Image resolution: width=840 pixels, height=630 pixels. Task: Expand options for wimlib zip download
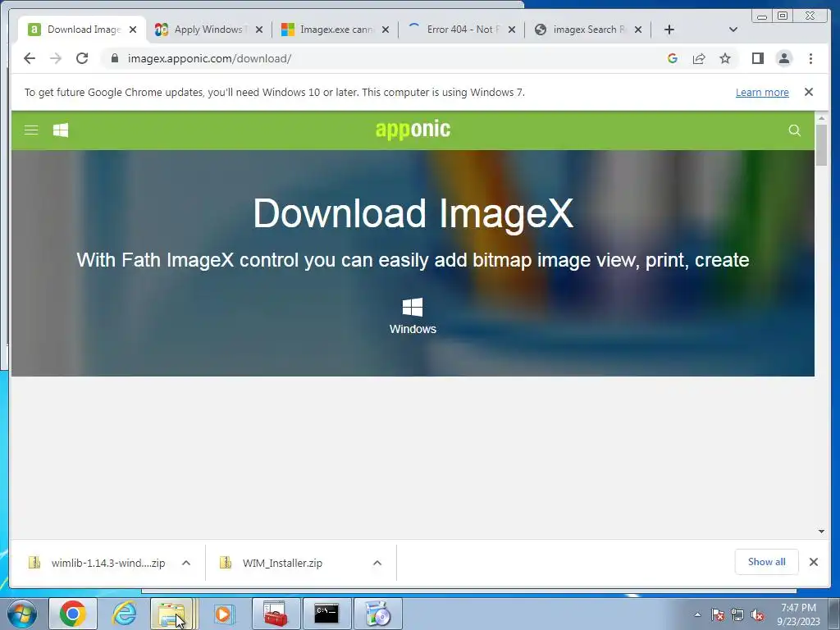tap(186, 563)
